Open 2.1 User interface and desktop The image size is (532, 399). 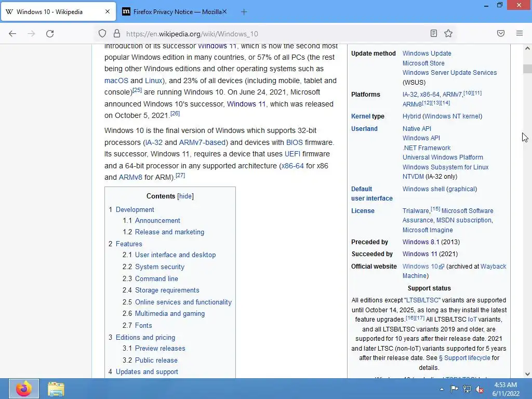175,255
